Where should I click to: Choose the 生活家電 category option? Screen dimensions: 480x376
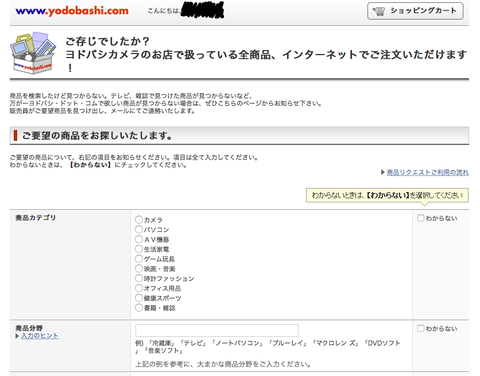click(139, 249)
